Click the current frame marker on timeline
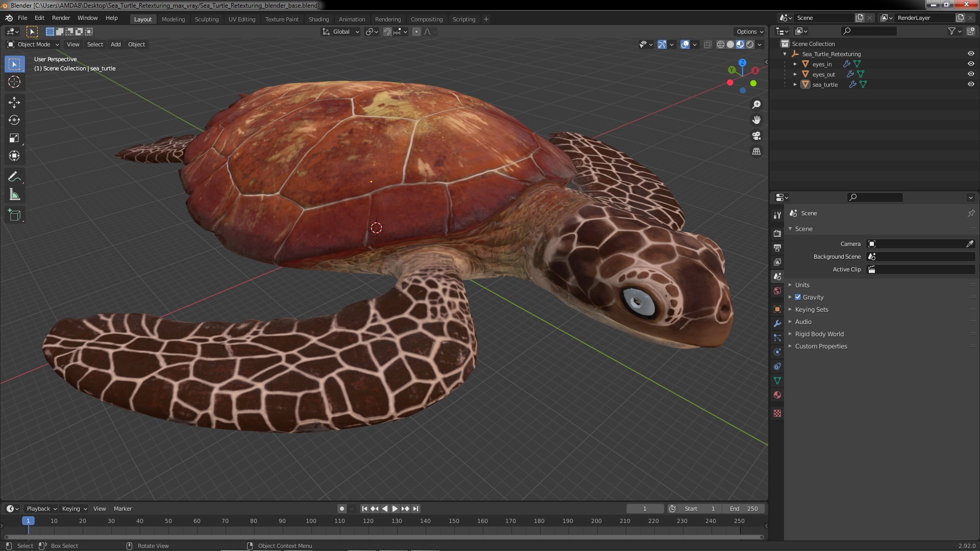Screen dimensions: 980x551 pyautogui.click(x=28, y=521)
